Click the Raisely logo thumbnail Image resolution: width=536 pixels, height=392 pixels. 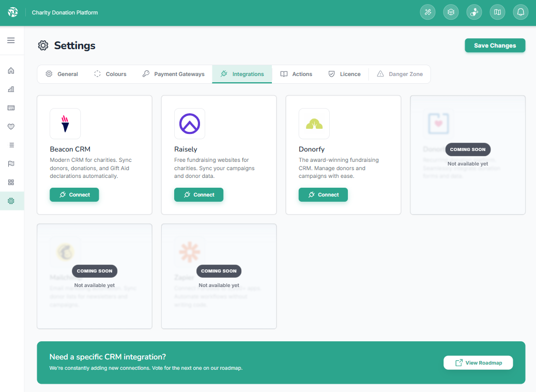click(x=190, y=124)
